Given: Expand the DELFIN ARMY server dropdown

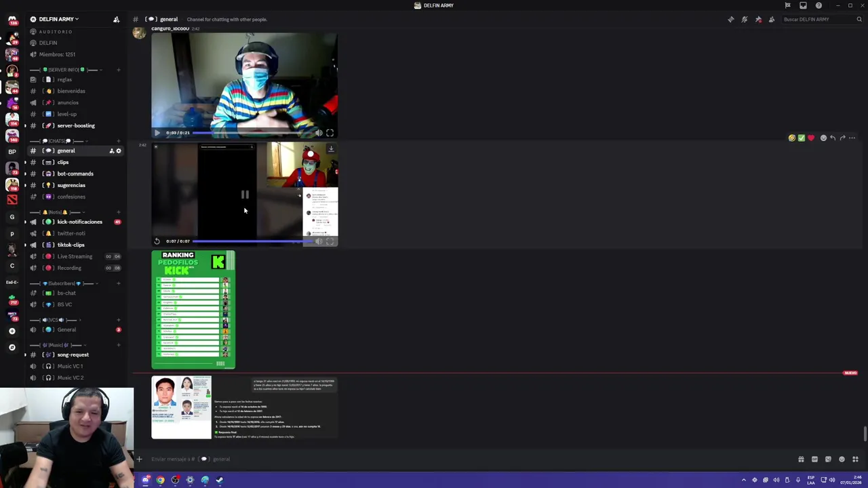Looking at the screenshot, I should point(59,19).
